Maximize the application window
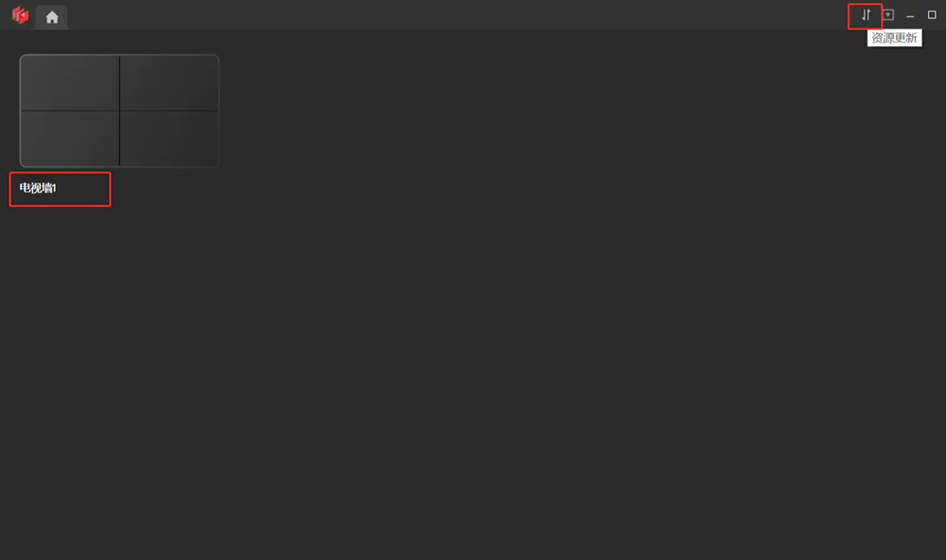 [x=932, y=15]
